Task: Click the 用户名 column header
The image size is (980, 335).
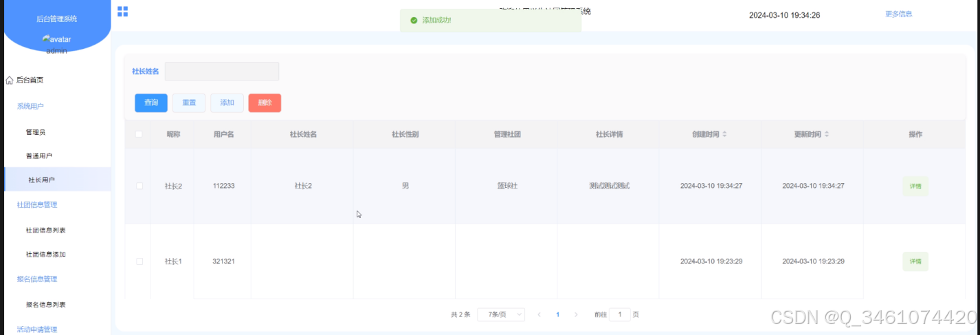Action: click(x=223, y=134)
